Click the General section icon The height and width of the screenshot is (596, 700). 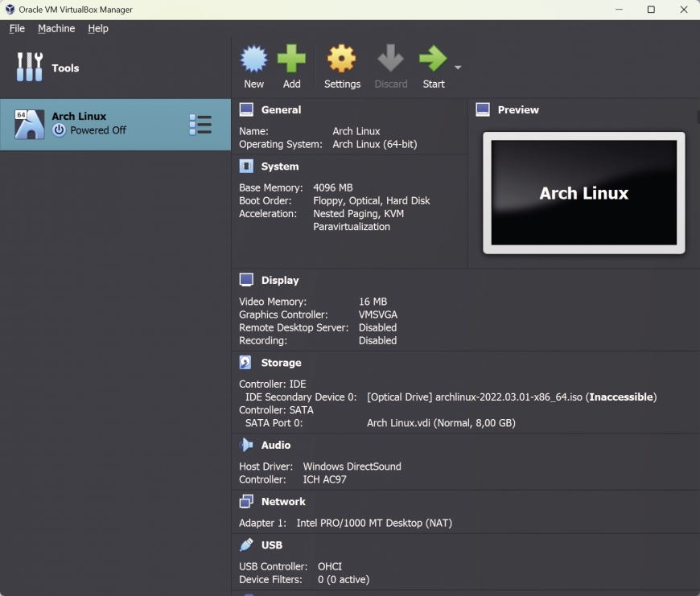coord(246,109)
